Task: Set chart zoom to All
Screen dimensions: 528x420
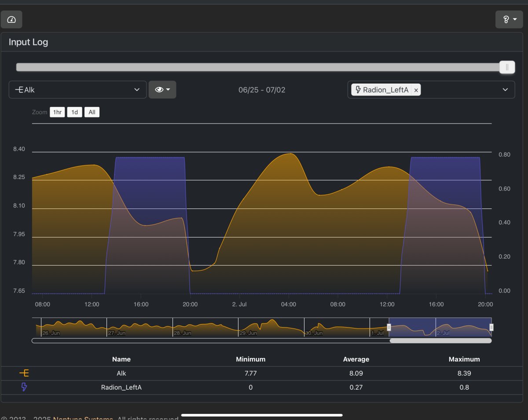Action: (92, 112)
